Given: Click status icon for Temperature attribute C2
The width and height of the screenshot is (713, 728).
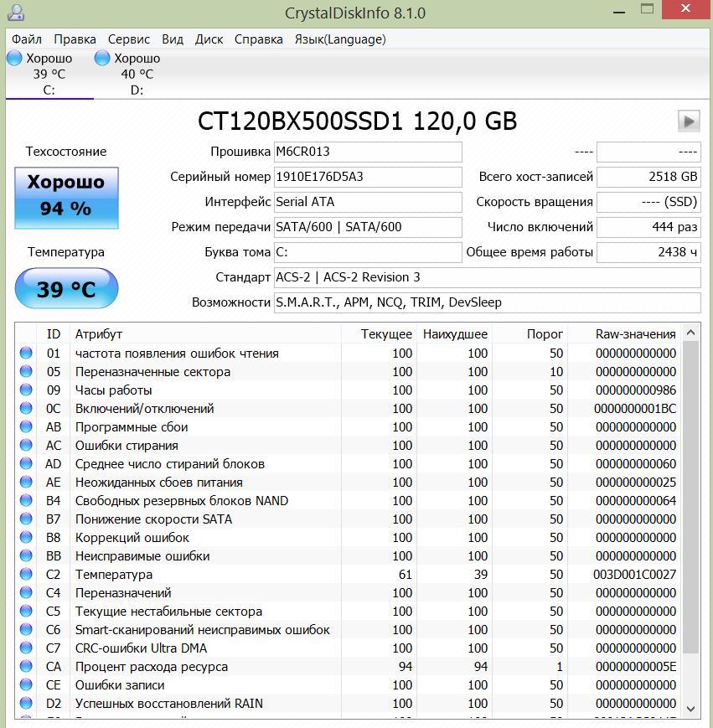Looking at the screenshot, I should [x=26, y=575].
